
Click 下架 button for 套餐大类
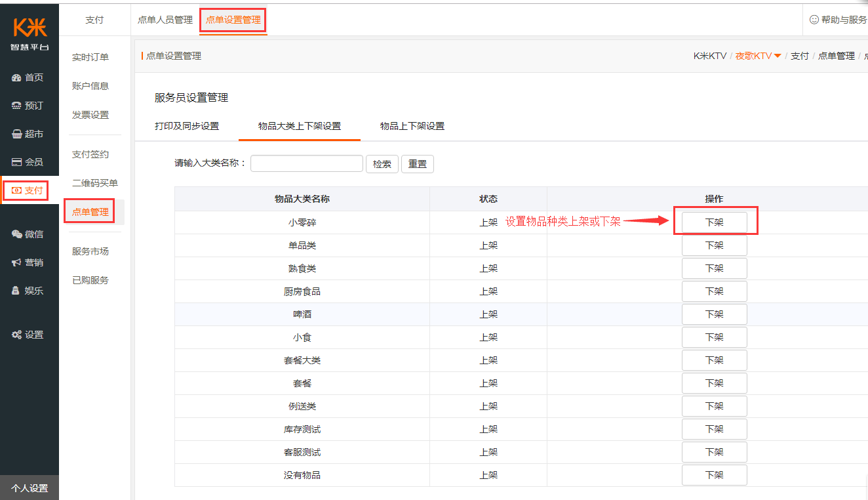point(715,360)
